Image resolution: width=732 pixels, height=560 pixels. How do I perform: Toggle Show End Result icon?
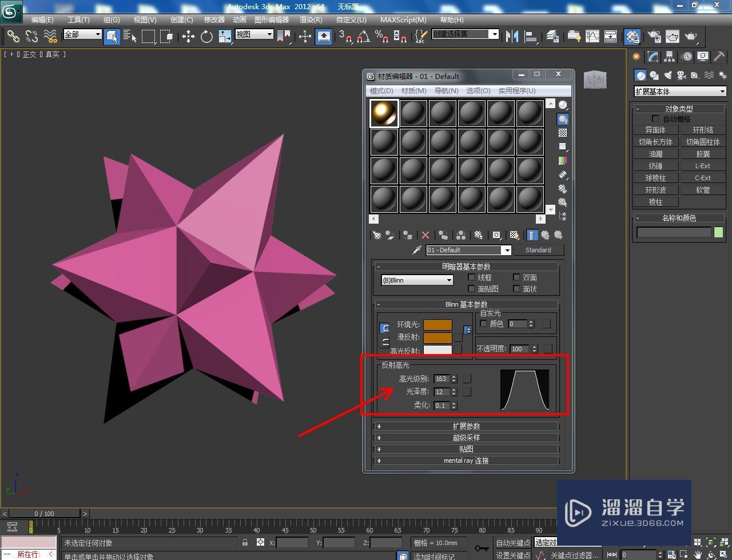click(532, 235)
